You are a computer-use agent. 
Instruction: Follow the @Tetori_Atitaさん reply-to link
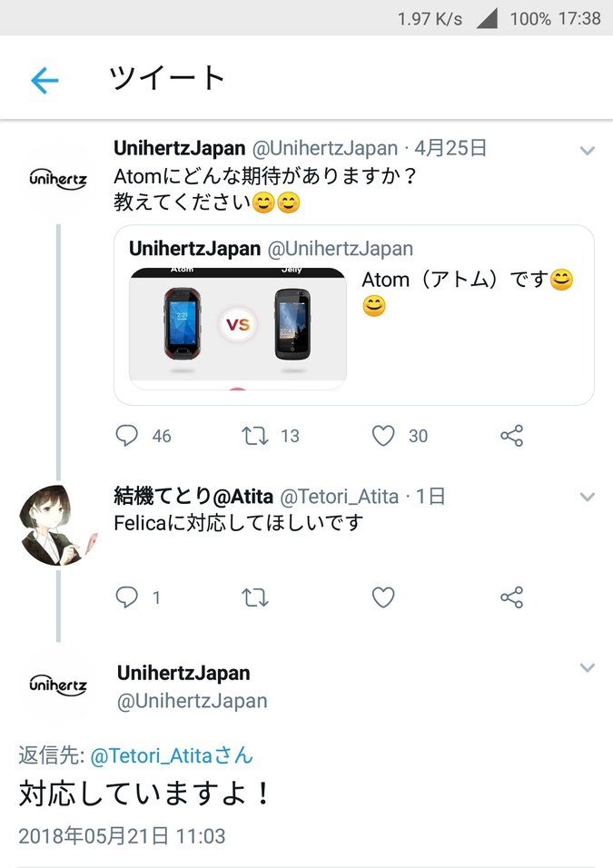tap(171, 755)
